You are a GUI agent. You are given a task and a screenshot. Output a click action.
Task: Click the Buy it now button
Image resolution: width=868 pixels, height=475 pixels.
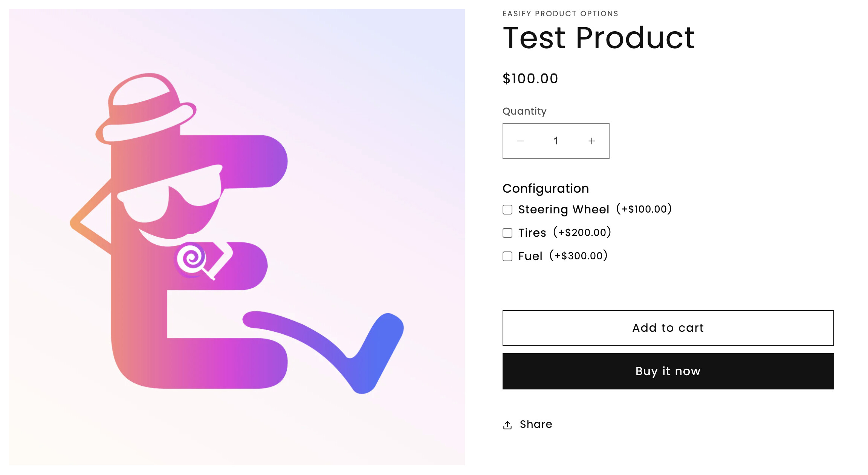click(668, 371)
